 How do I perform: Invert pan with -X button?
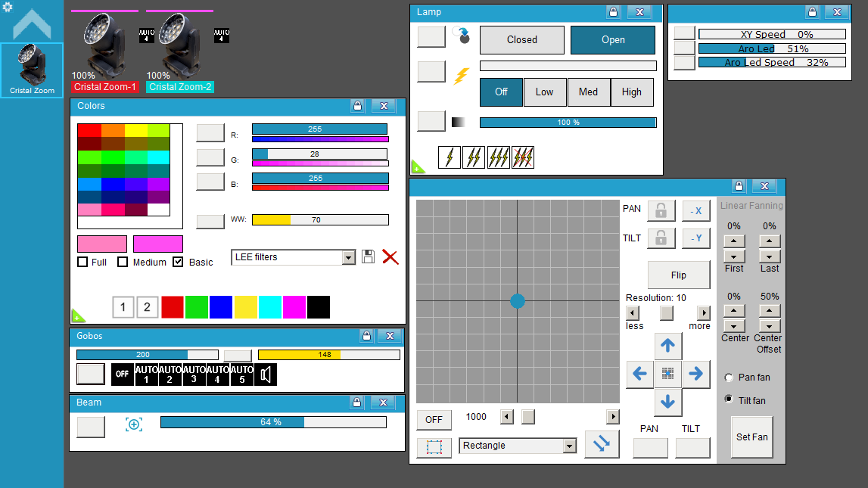click(696, 210)
